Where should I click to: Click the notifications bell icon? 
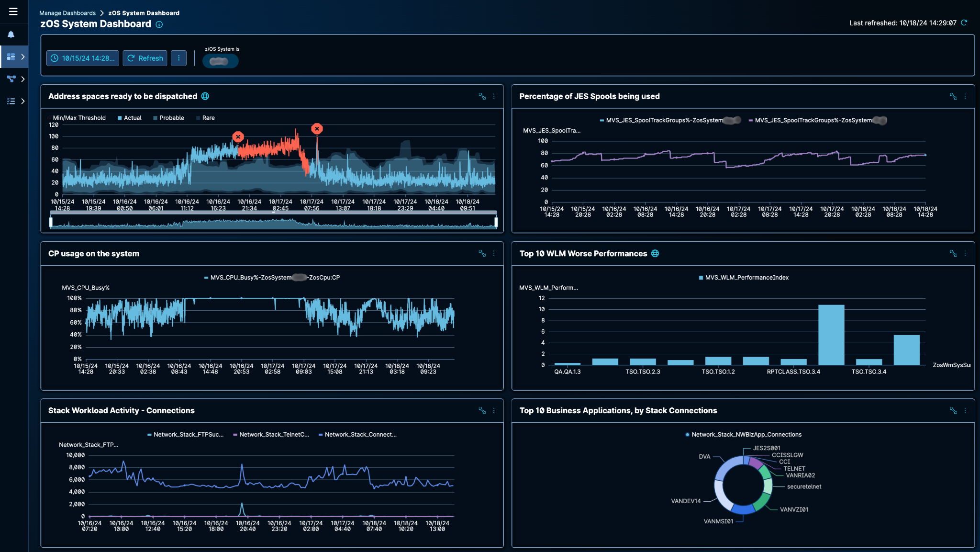click(11, 34)
